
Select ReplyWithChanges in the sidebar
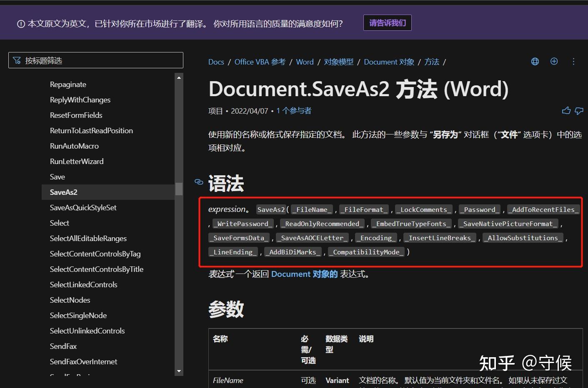80,100
